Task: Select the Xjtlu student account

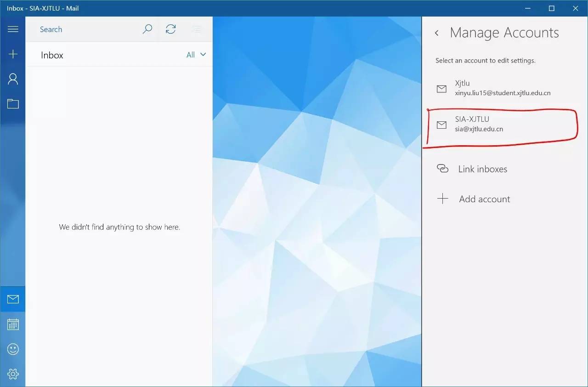Action: [504, 88]
